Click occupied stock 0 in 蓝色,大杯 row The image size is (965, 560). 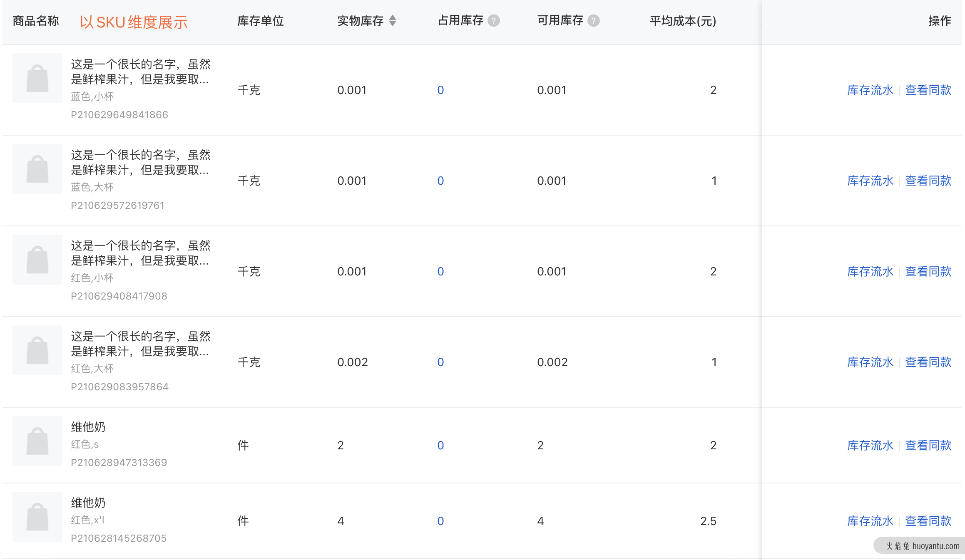tap(440, 181)
